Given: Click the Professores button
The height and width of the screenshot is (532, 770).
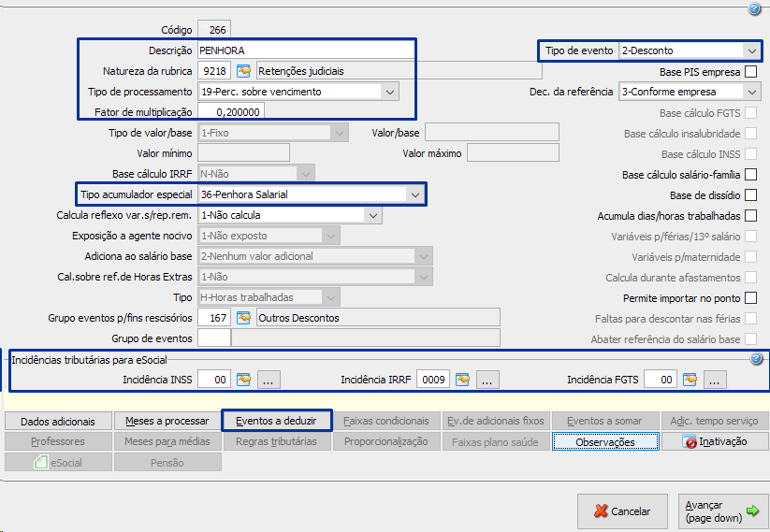Looking at the screenshot, I should [x=58, y=441].
